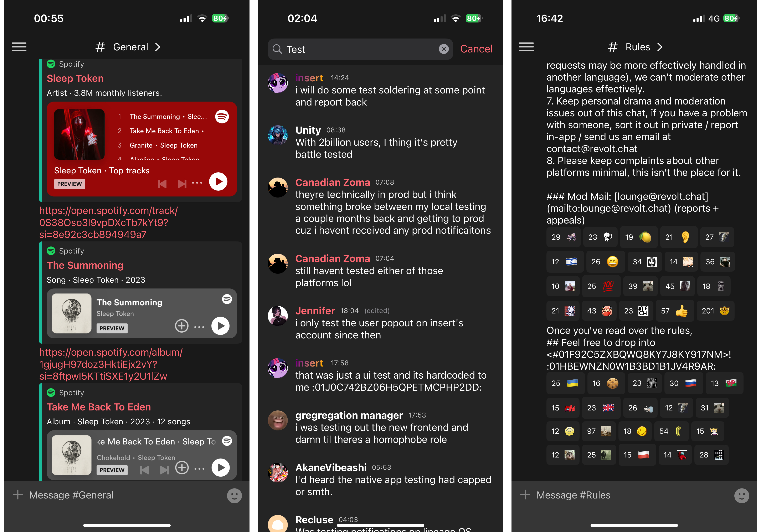This screenshot has height=532, width=761.
Task: Click the more options icon next to Chokehold
Action: tap(199, 467)
